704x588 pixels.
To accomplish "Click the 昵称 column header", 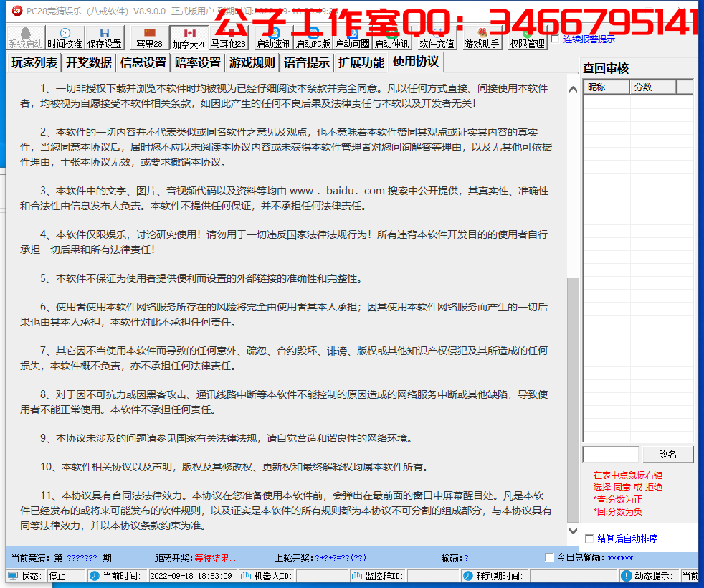I will 606,87.
